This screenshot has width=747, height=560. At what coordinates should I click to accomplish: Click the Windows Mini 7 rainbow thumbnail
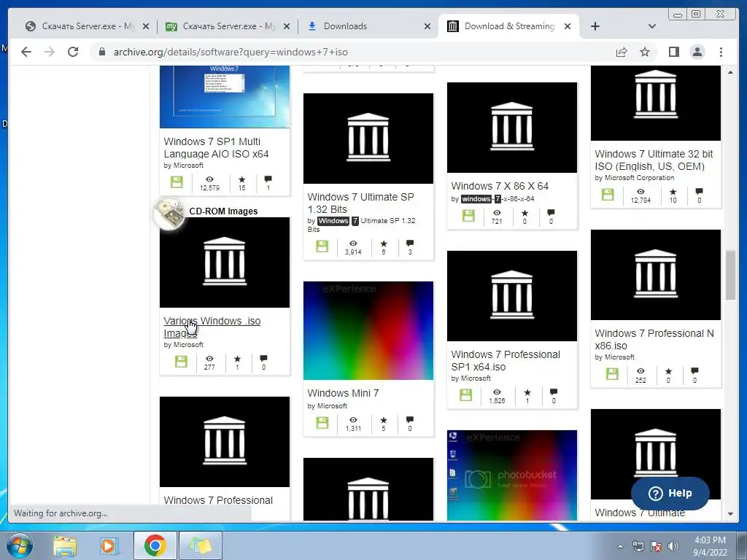(368, 330)
